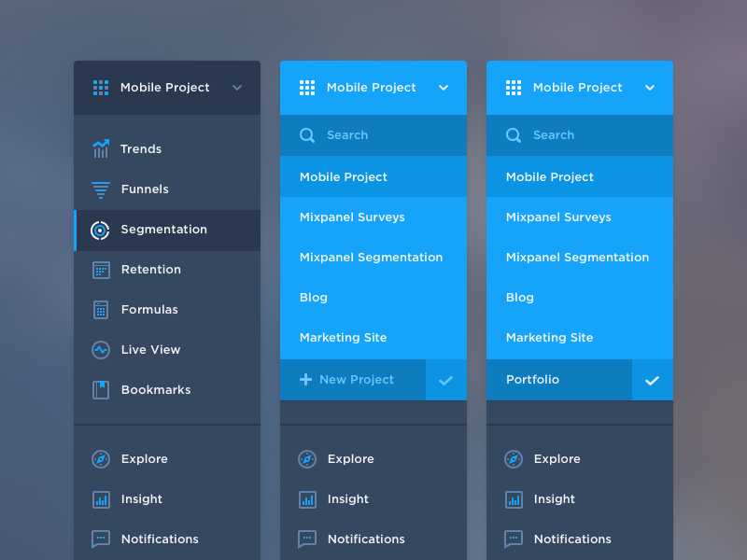The height and width of the screenshot is (560, 747).
Task: Select Mixpanel Surveys in middle panel list
Action: click(x=373, y=217)
